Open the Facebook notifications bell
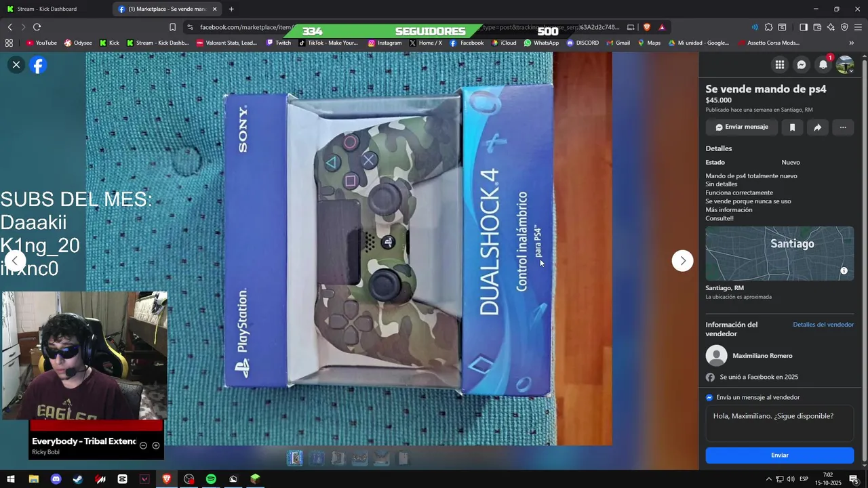This screenshot has width=868, height=488. [x=823, y=65]
